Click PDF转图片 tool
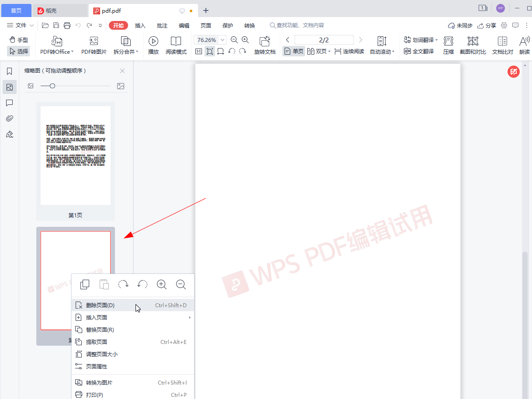The height and width of the screenshot is (399, 532). (94, 45)
